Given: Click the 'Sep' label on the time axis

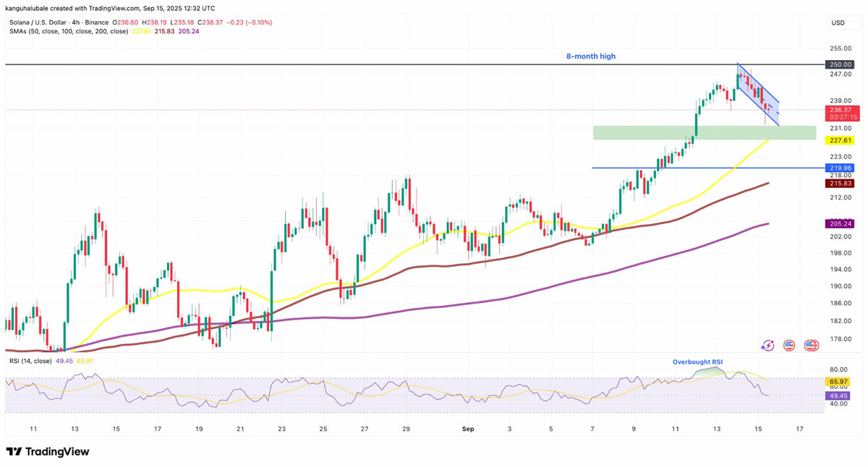Looking at the screenshot, I should pos(468,429).
